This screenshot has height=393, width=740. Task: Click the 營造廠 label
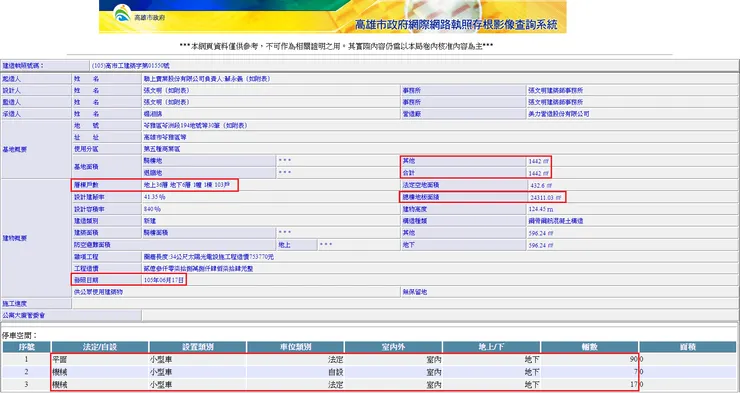pos(412,114)
